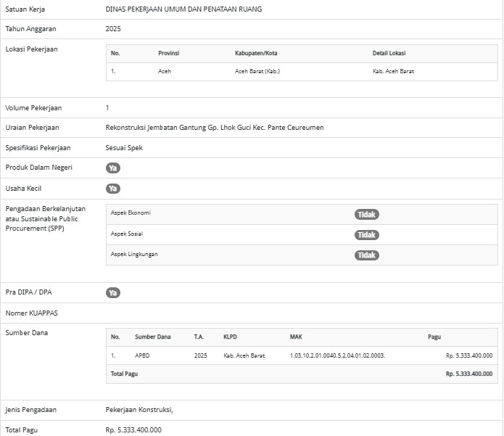
Task: Click the Dinas Pekerjaan Umum satuan kerja text
Action: (x=183, y=9)
